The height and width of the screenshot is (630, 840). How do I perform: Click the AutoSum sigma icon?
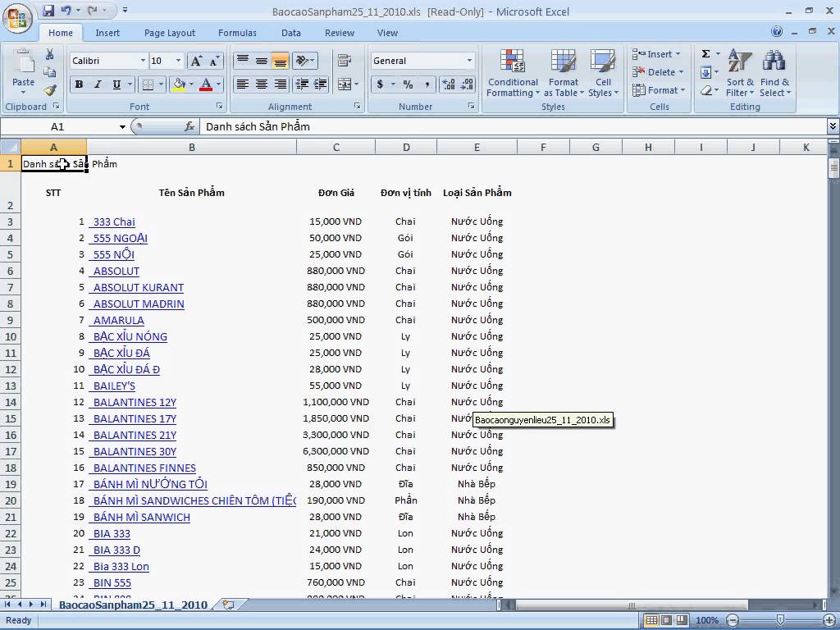pyautogui.click(x=705, y=54)
